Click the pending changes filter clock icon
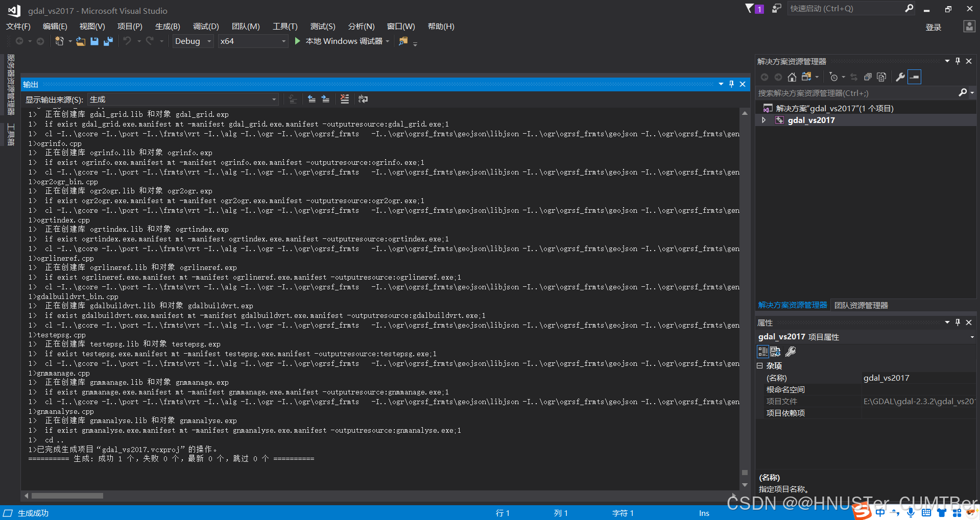The width and height of the screenshot is (980, 520). (834, 77)
